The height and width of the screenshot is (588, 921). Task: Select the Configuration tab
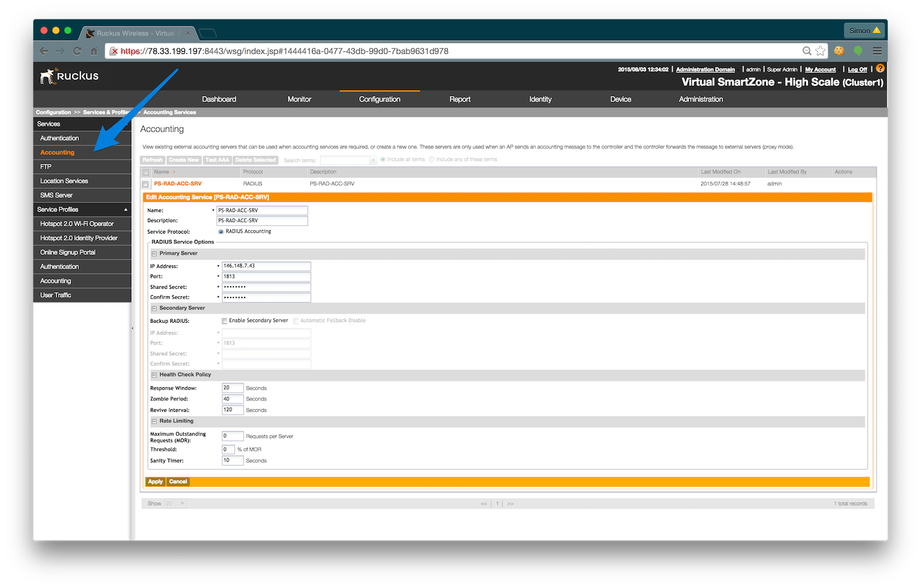380,99
